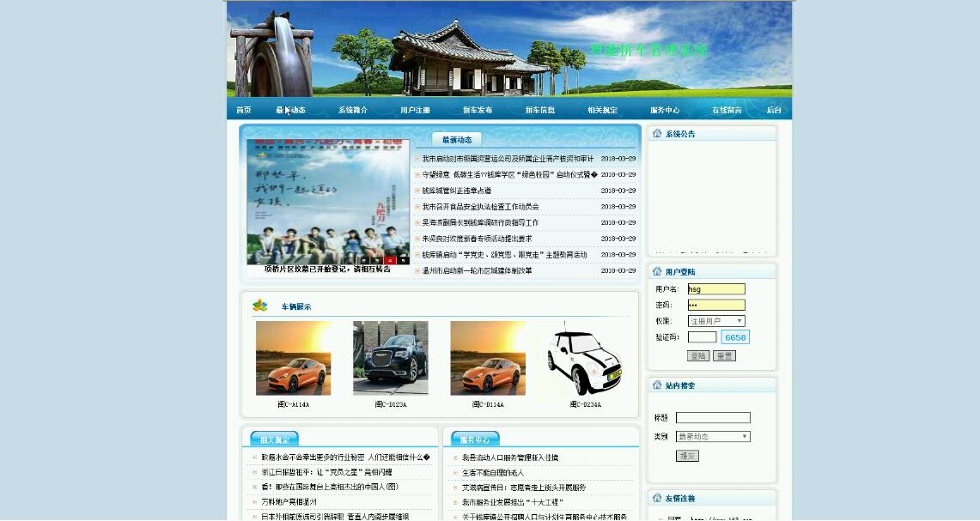980x521 pixels.
Task: Click the 密码 input field
Action: (x=716, y=305)
